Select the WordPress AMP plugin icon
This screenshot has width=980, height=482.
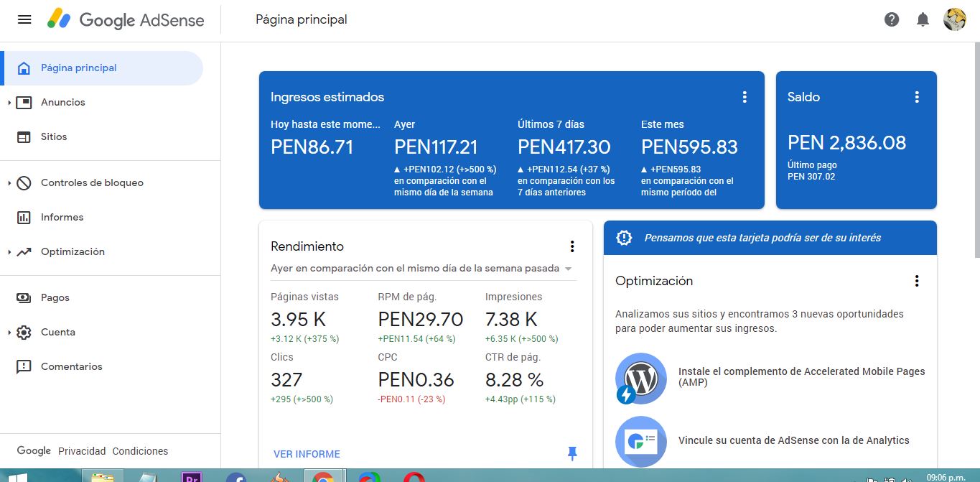pos(640,379)
